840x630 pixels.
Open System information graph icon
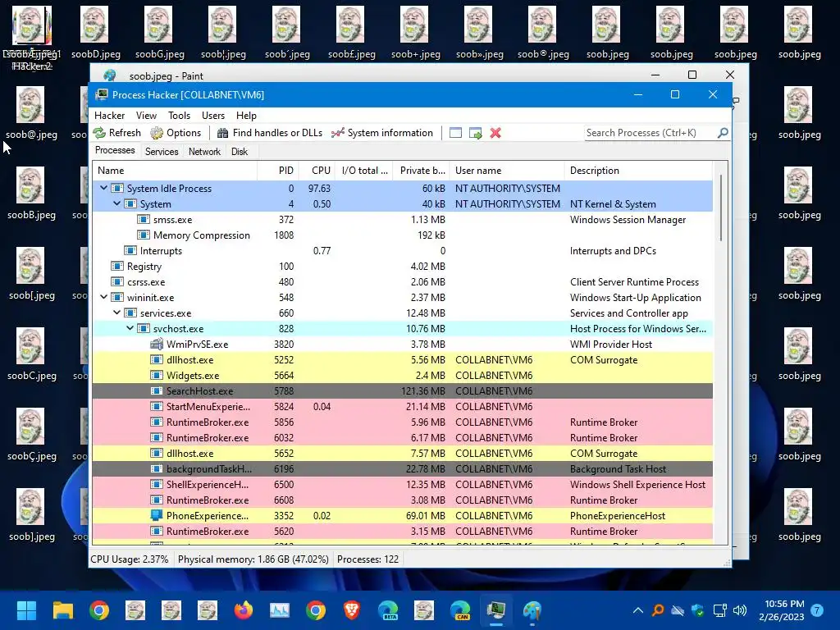point(337,133)
